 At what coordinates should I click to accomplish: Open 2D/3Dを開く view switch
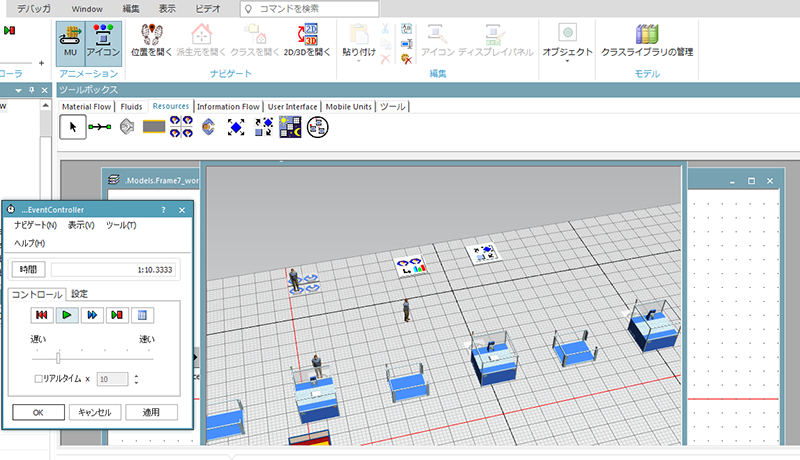pyautogui.click(x=307, y=35)
